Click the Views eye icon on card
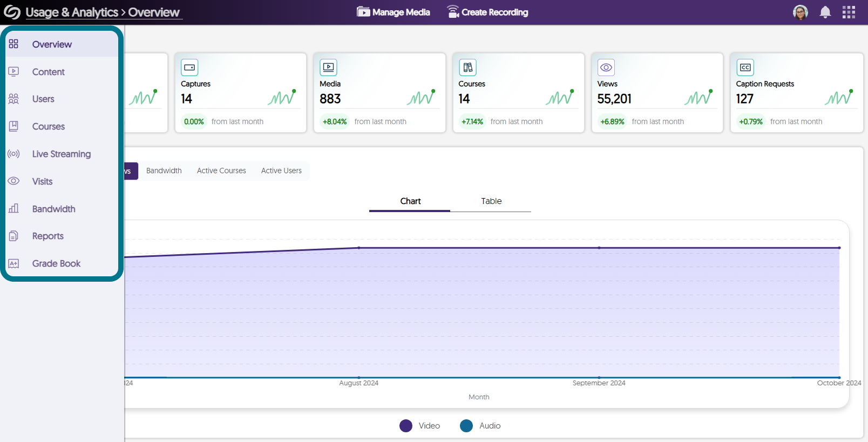 [x=606, y=67]
